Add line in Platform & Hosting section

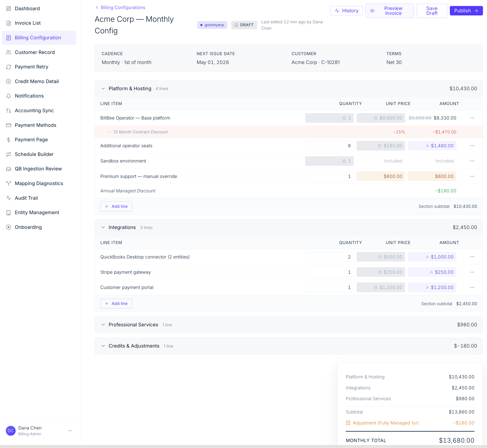[116, 206]
